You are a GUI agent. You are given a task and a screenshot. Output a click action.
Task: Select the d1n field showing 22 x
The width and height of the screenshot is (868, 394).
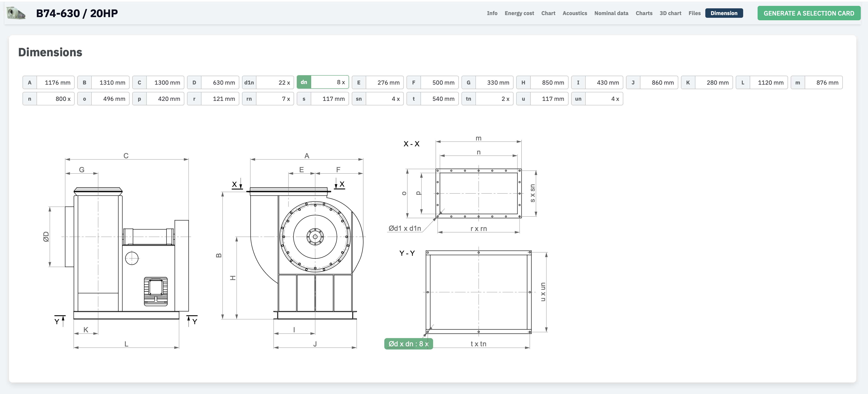coord(268,82)
